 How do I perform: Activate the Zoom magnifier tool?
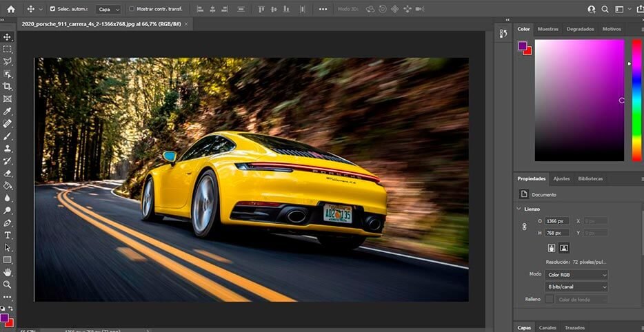[8, 284]
